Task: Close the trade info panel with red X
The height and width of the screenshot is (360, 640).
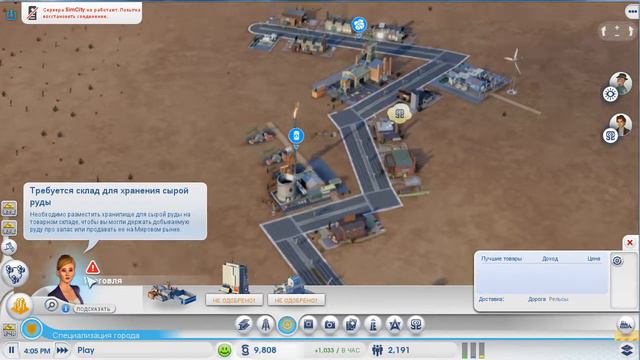Action: pos(630,243)
